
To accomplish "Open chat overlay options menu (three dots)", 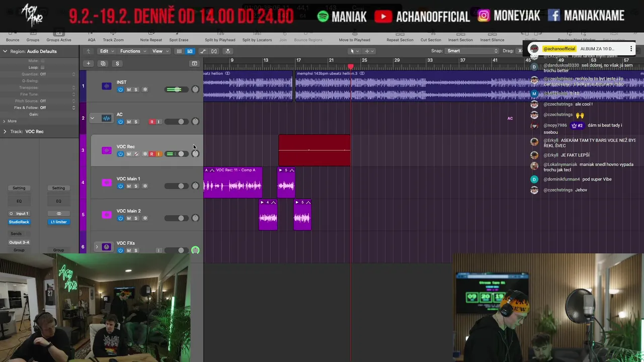I will coord(631,49).
